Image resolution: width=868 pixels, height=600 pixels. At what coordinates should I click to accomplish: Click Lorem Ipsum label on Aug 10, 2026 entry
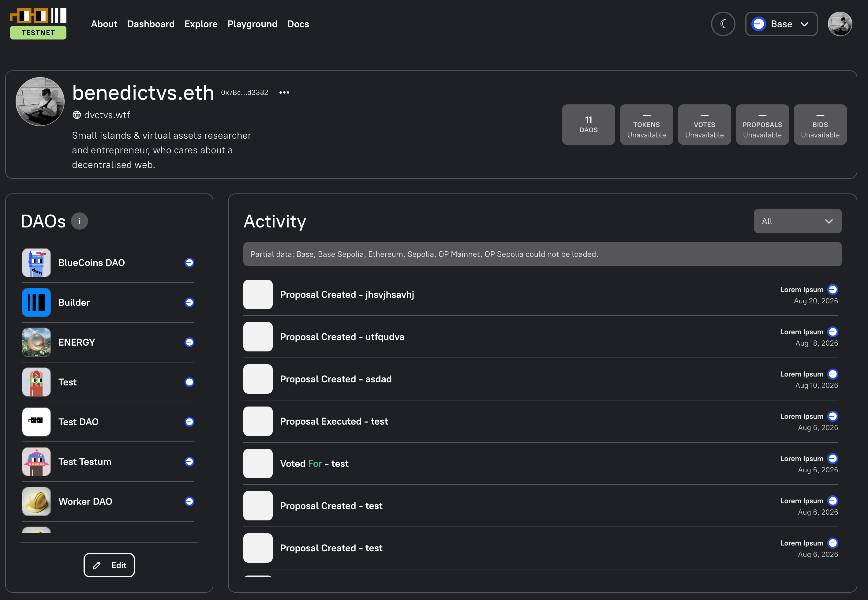coord(802,374)
